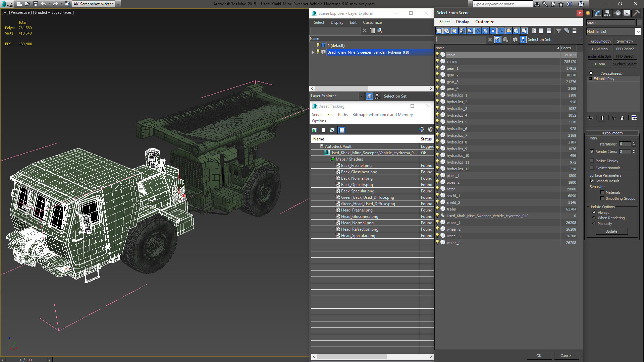Click the Redo arrow icon
644x362 pixels.
point(55,4)
